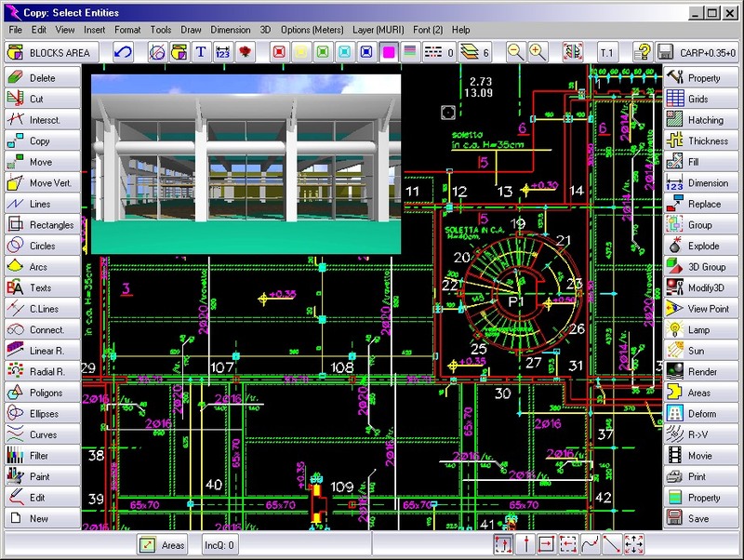The width and height of the screenshot is (744, 560).
Task: Click the Hatching button
Action: pyautogui.click(x=701, y=120)
